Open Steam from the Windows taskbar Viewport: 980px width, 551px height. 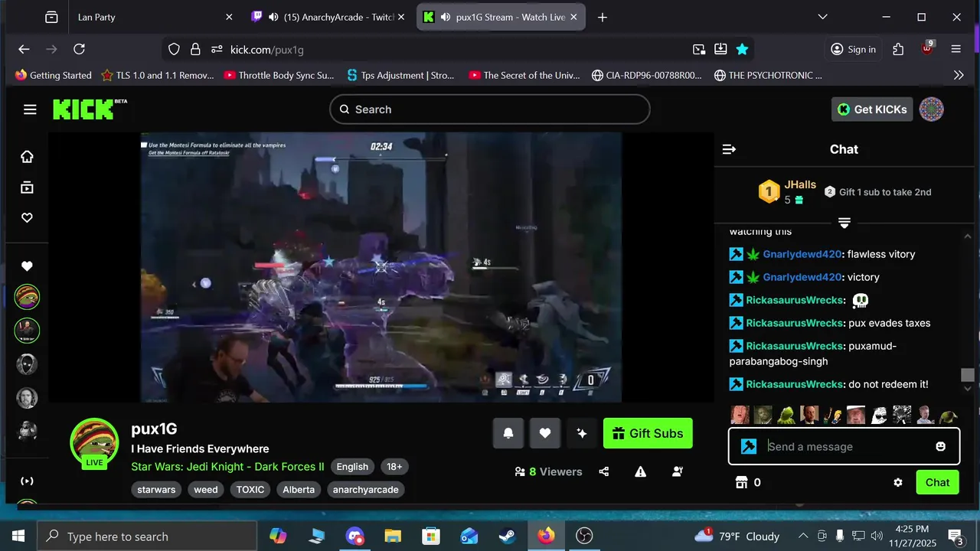(507, 536)
